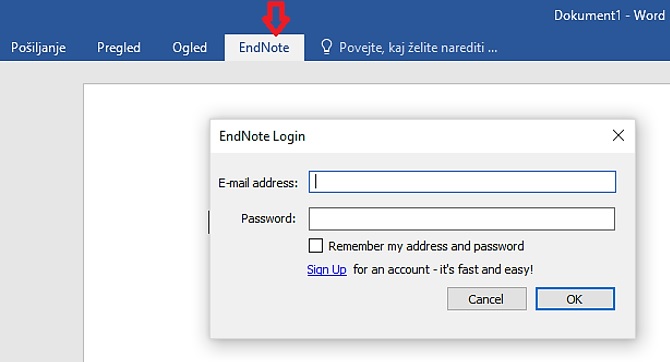
Task: Switch to the Pregled tab
Action: [x=119, y=47]
